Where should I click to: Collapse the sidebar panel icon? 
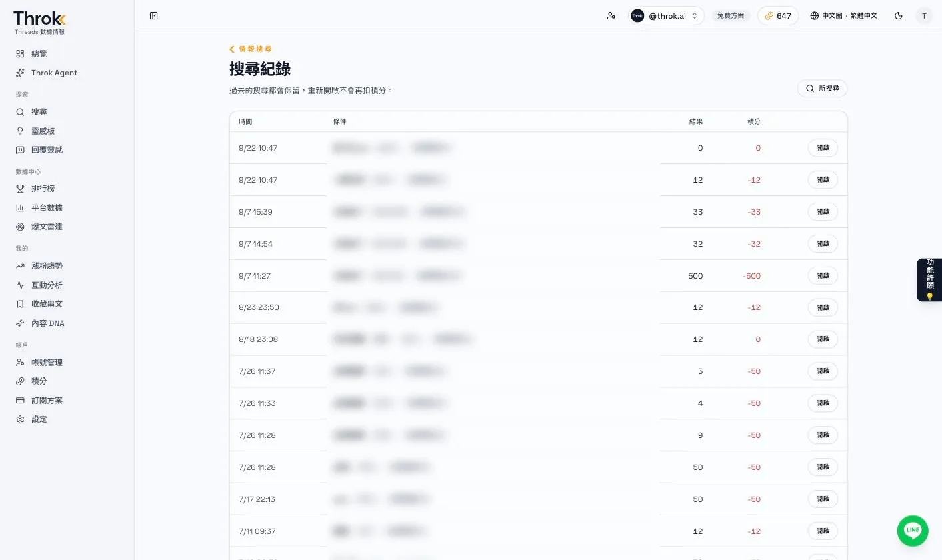pos(154,15)
